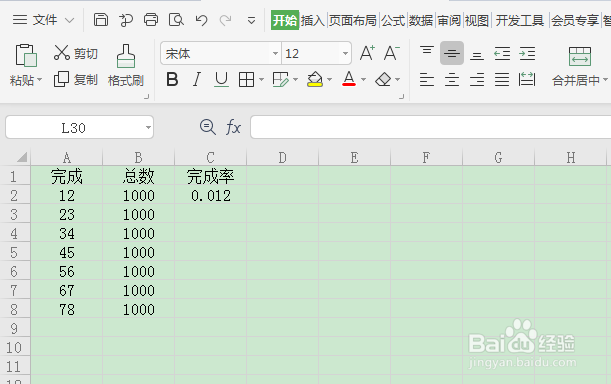Expand font color dropdown arrow
This screenshot has width=611, height=384.
364,80
